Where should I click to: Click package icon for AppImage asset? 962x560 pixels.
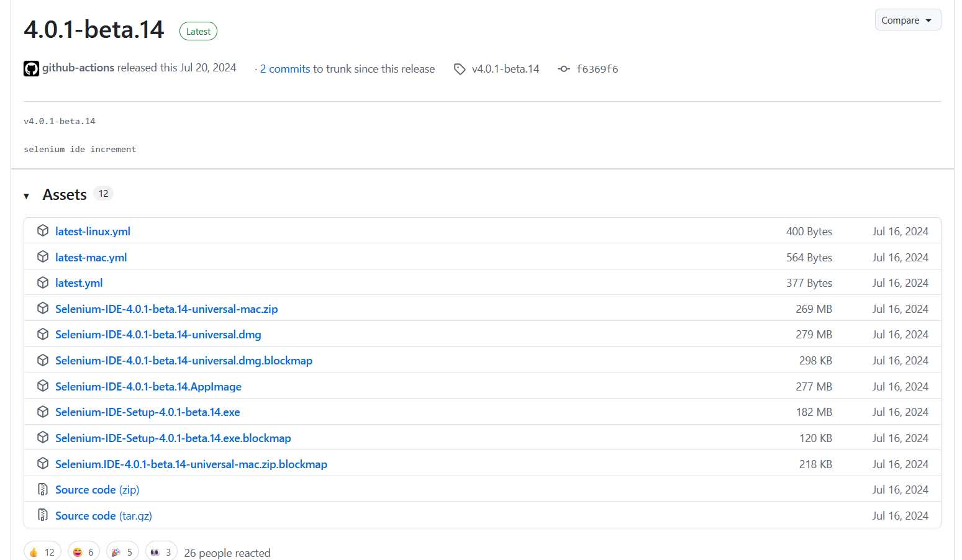click(43, 386)
